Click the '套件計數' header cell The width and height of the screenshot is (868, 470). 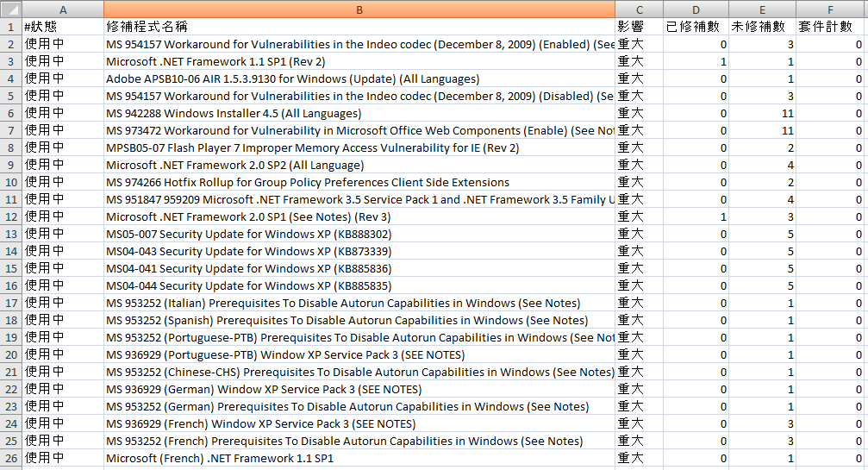(x=830, y=27)
